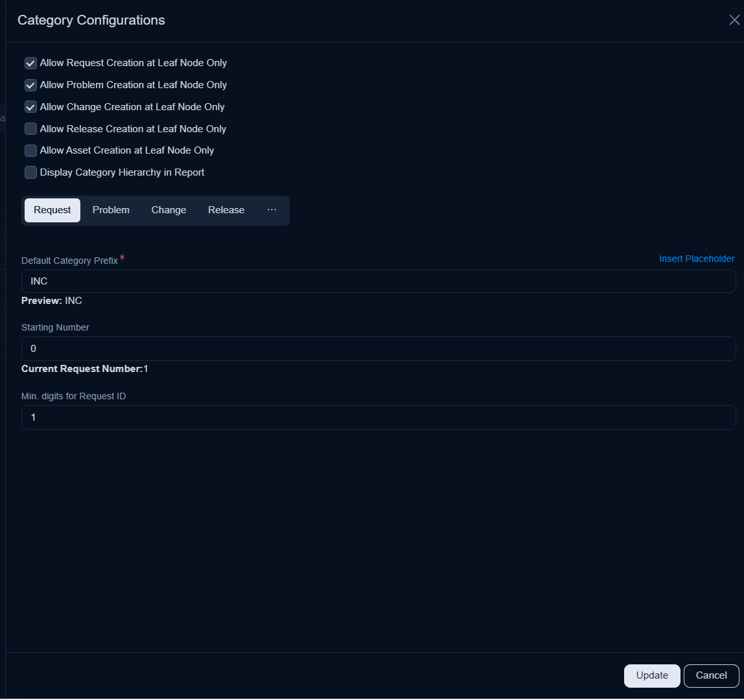The width and height of the screenshot is (744, 700).
Task: Focus the Default Category Prefix field
Action: coord(378,281)
